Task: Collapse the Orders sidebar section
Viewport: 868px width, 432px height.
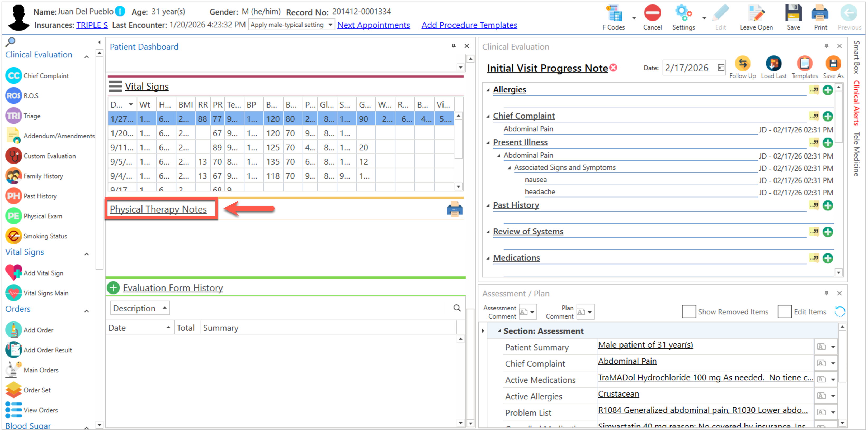Action: point(87,311)
